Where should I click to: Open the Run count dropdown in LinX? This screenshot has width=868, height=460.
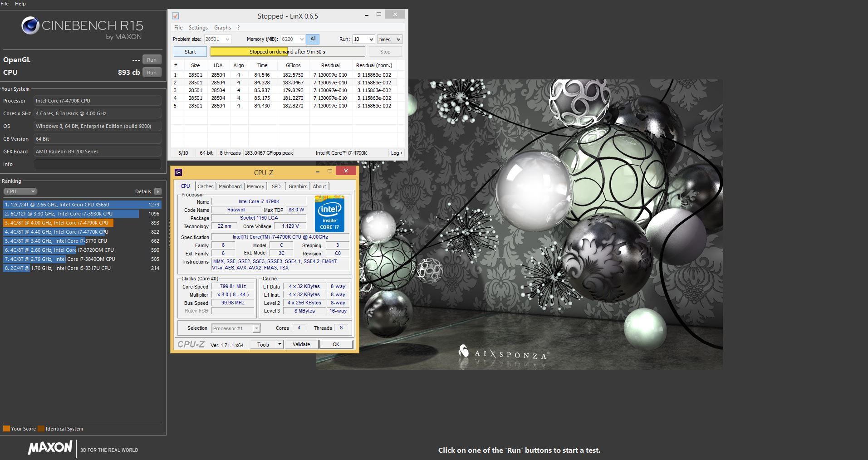(x=371, y=39)
